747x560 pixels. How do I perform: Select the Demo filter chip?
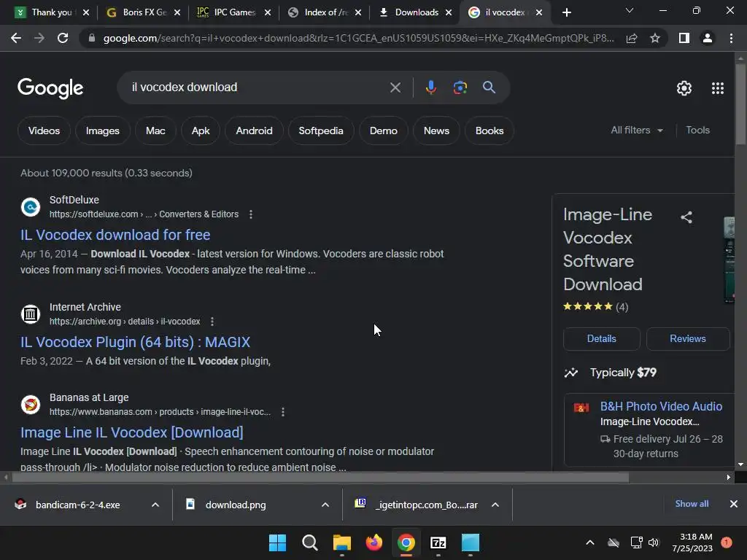coord(384,131)
